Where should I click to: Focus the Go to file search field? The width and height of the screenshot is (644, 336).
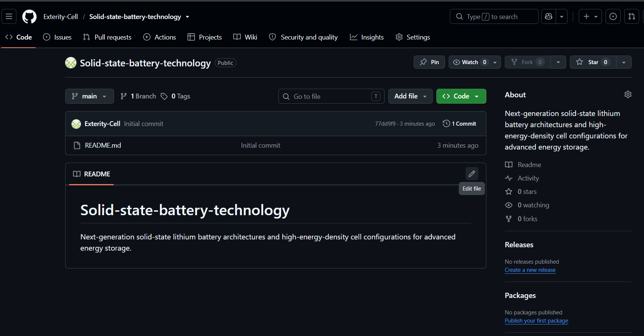[331, 96]
